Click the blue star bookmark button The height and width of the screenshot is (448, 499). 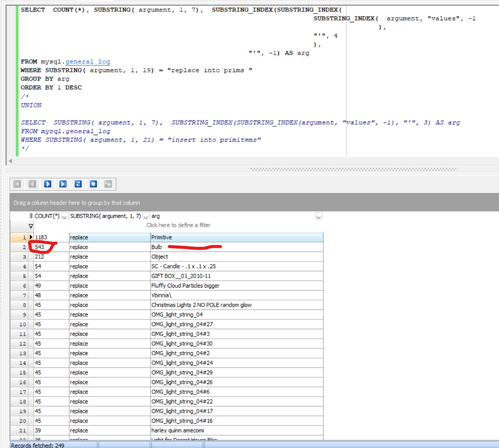(93, 184)
